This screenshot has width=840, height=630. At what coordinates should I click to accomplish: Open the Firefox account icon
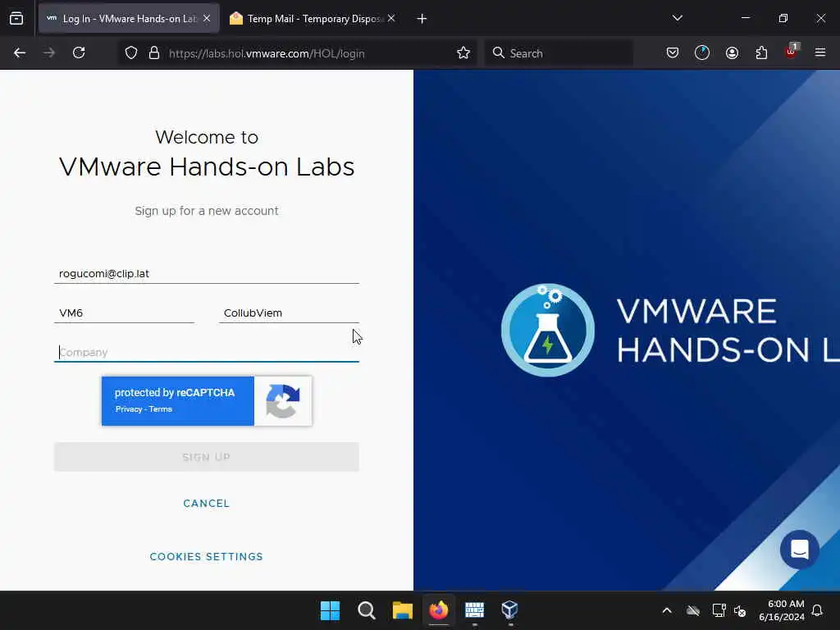tap(732, 53)
